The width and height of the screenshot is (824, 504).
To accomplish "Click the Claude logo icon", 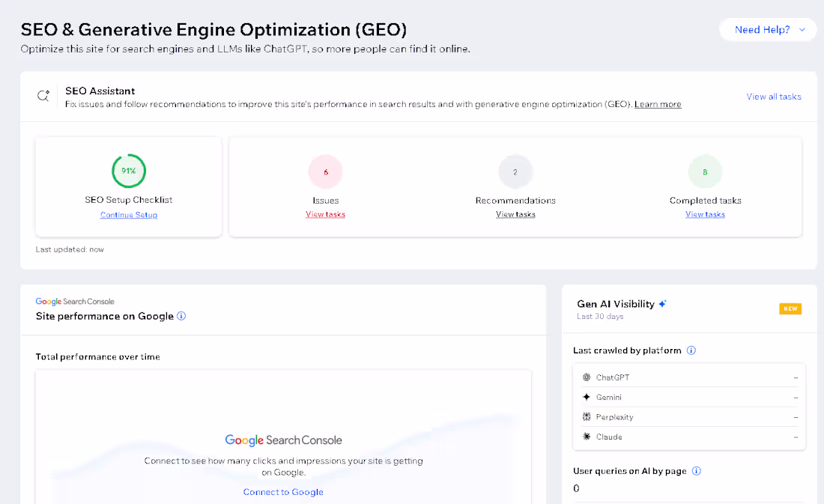I will coord(587,437).
